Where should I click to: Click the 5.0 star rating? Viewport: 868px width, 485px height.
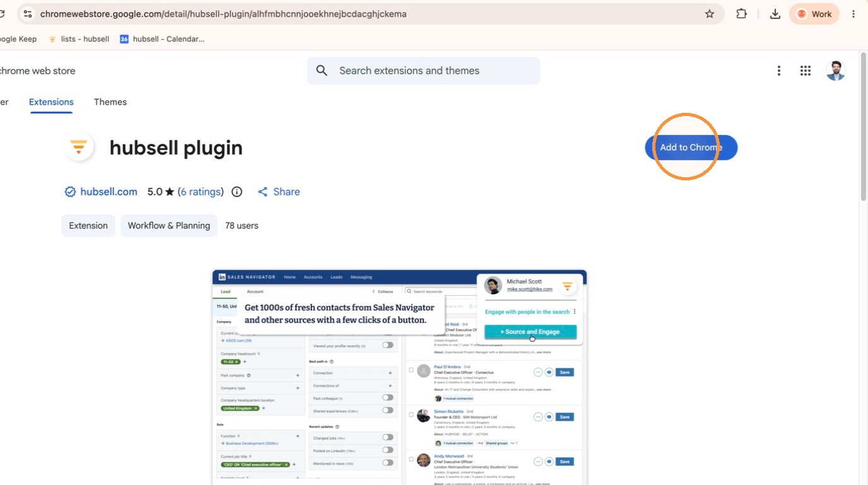(x=161, y=192)
